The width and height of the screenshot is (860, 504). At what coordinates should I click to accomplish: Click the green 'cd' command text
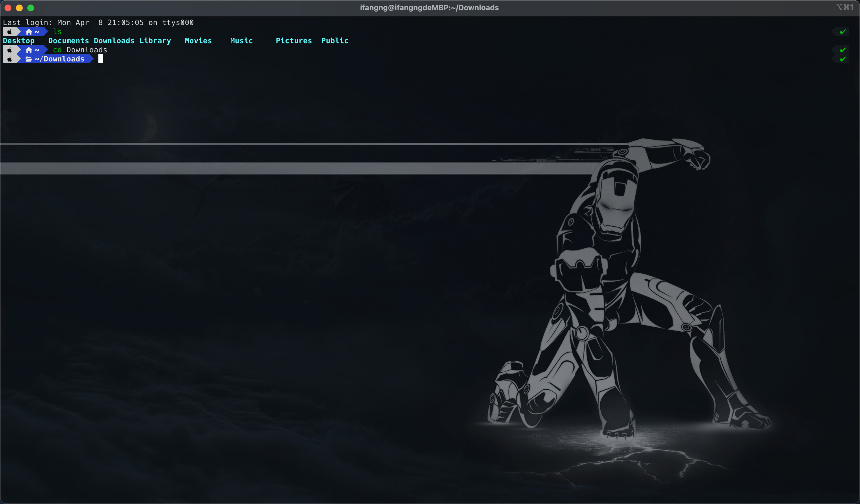coord(57,50)
